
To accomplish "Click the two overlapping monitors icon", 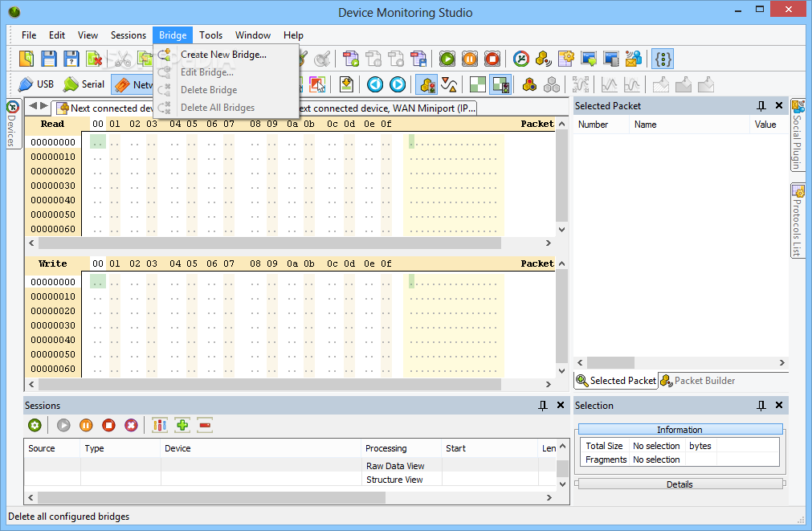I will tap(611, 59).
